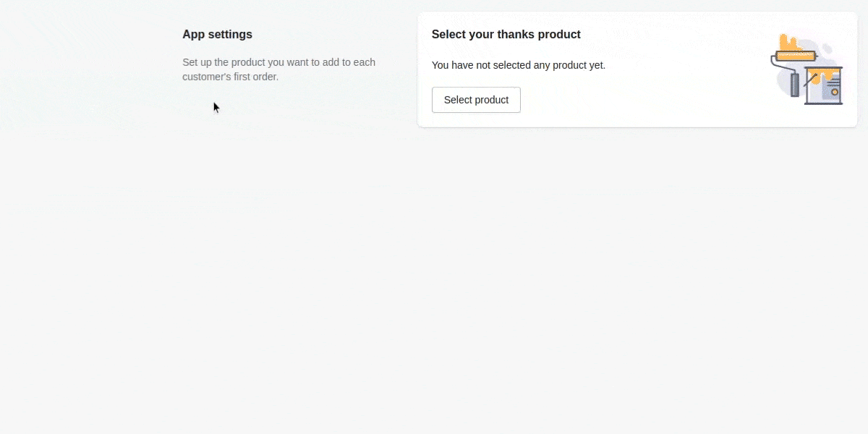
Task: Click the round knob on the paint can
Action: click(835, 92)
